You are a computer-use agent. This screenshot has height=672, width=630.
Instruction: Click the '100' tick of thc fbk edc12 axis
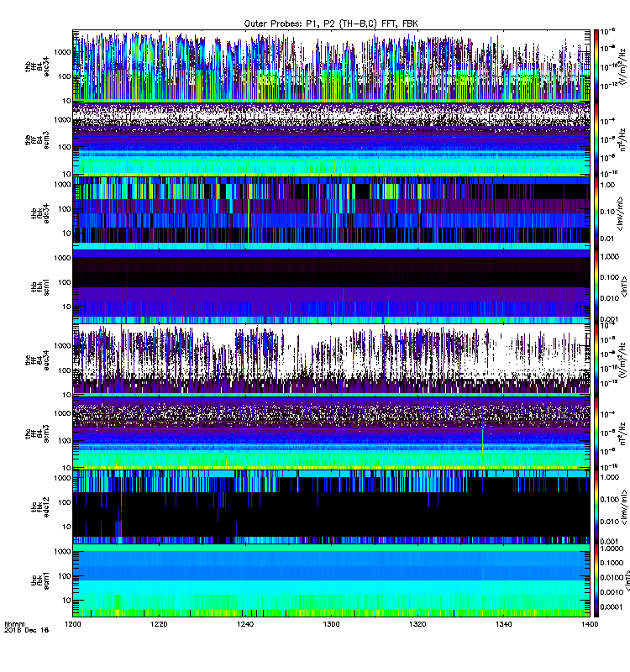coord(65,502)
